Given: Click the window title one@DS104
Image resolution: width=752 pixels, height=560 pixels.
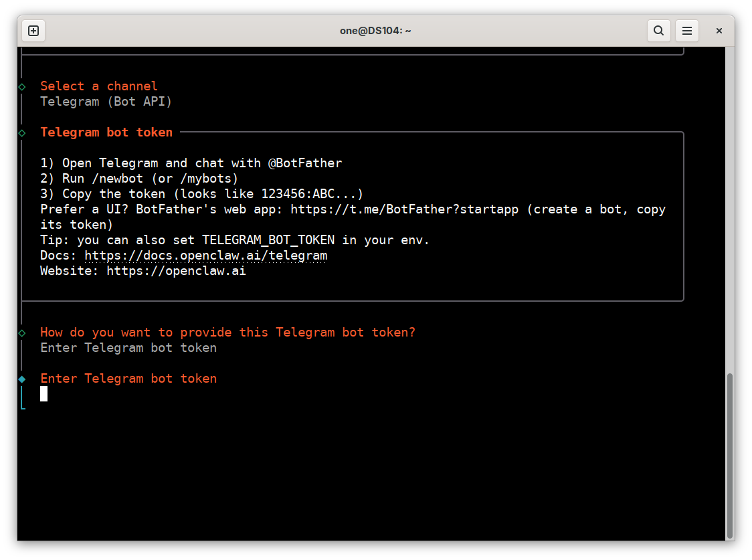Looking at the screenshot, I should (375, 31).
